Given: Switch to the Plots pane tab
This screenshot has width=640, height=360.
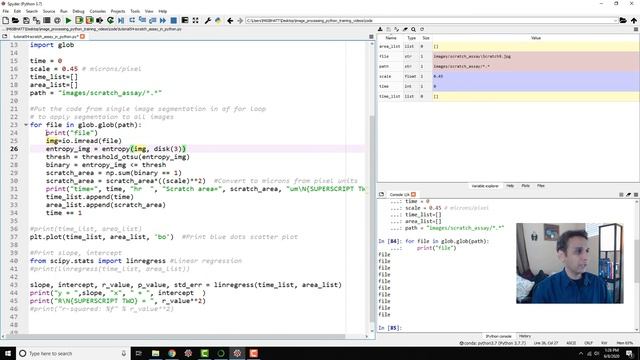Looking at the screenshot, I should click(525, 186).
